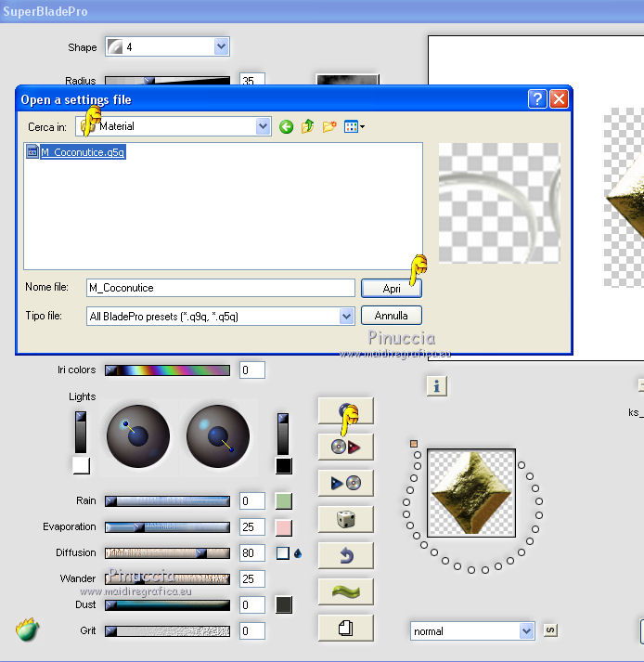Click the save preset blue-arrow-to-disc button
Image resolution: width=644 pixels, height=662 pixels.
[345, 483]
